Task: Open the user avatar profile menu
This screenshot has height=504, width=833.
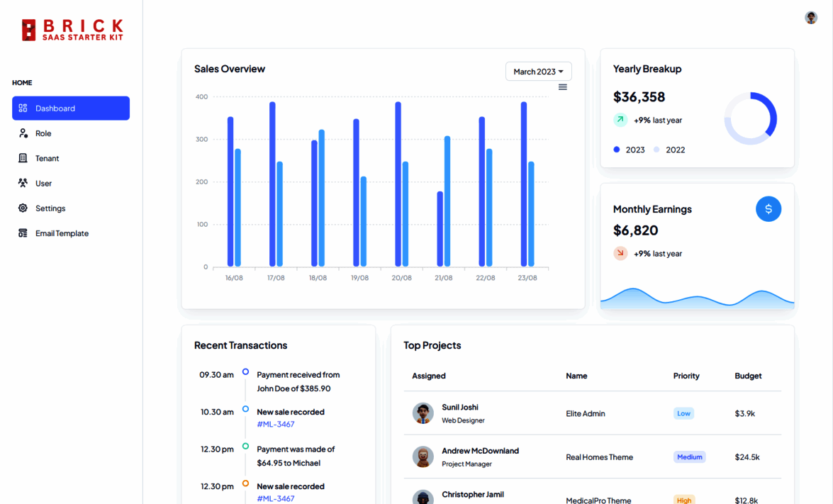Action: click(811, 18)
